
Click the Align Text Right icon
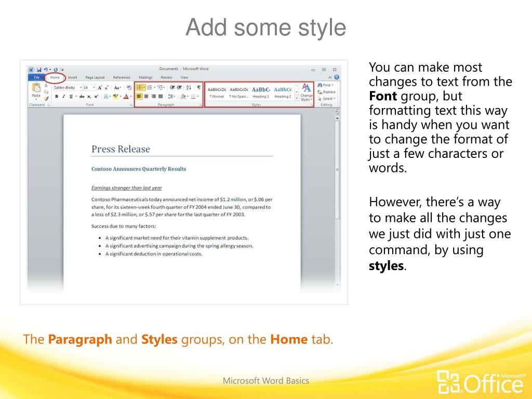[x=153, y=97]
